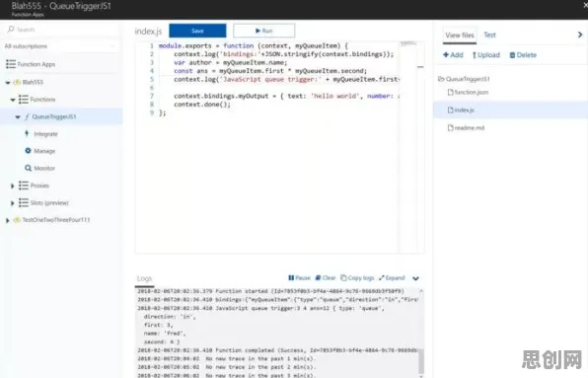Viewport: 588px width, 378px height.
Task: Click the function.json file icon
Action: pos(451,92)
